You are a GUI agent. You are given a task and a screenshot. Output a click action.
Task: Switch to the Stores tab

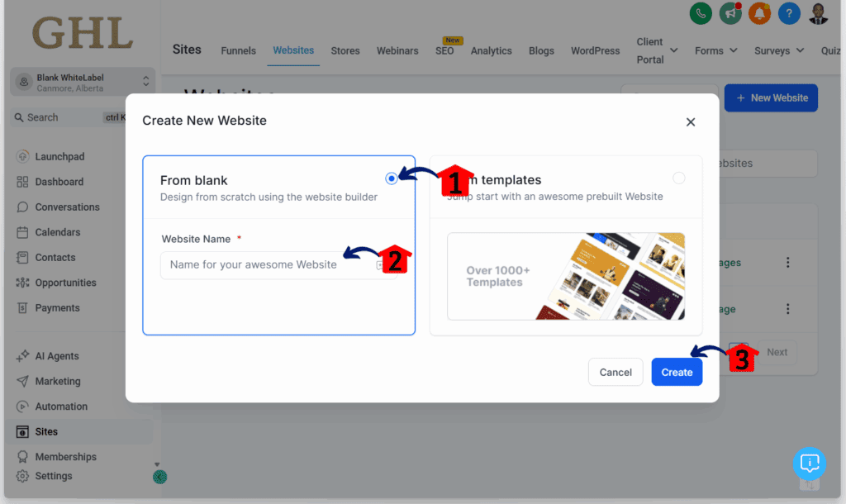pos(345,50)
